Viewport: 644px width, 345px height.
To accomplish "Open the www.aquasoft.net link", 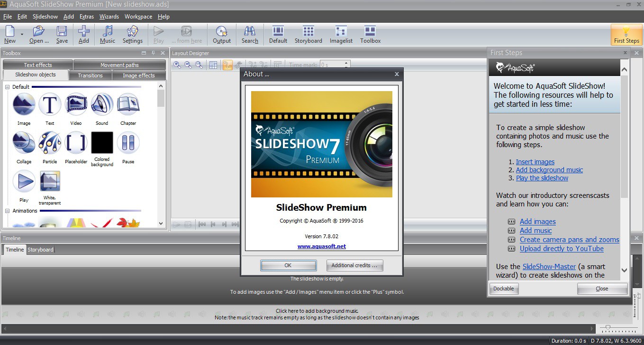I will pos(322,246).
